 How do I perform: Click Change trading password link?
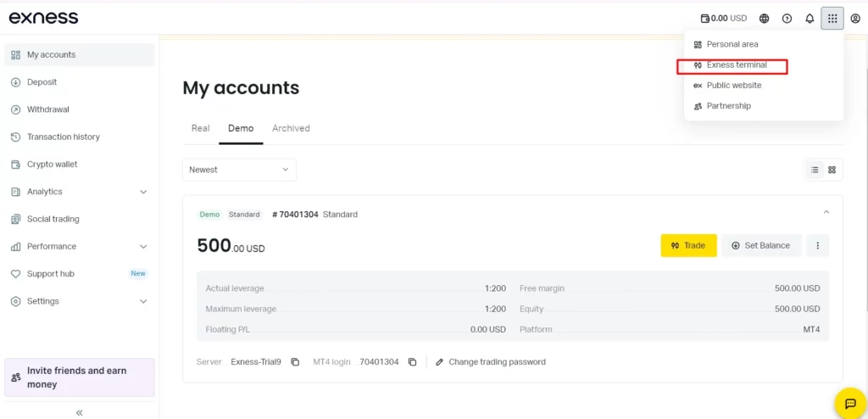click(x=491, y=362)
